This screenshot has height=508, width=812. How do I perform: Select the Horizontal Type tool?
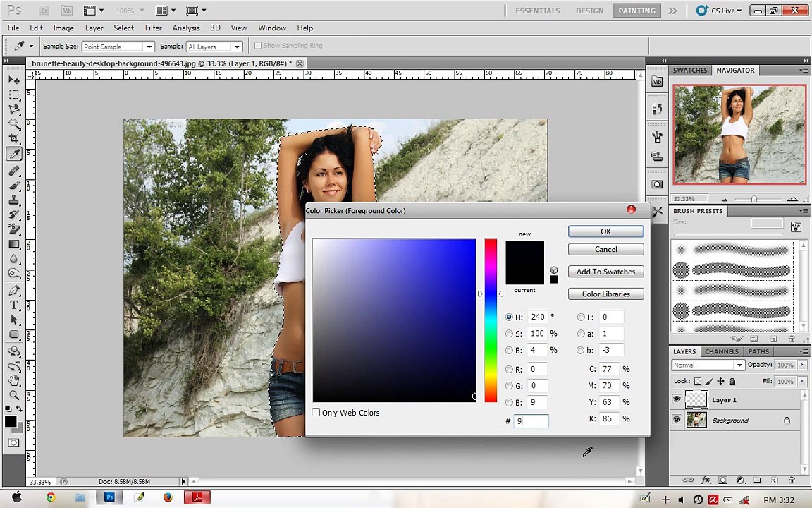(x=14, y=305)
